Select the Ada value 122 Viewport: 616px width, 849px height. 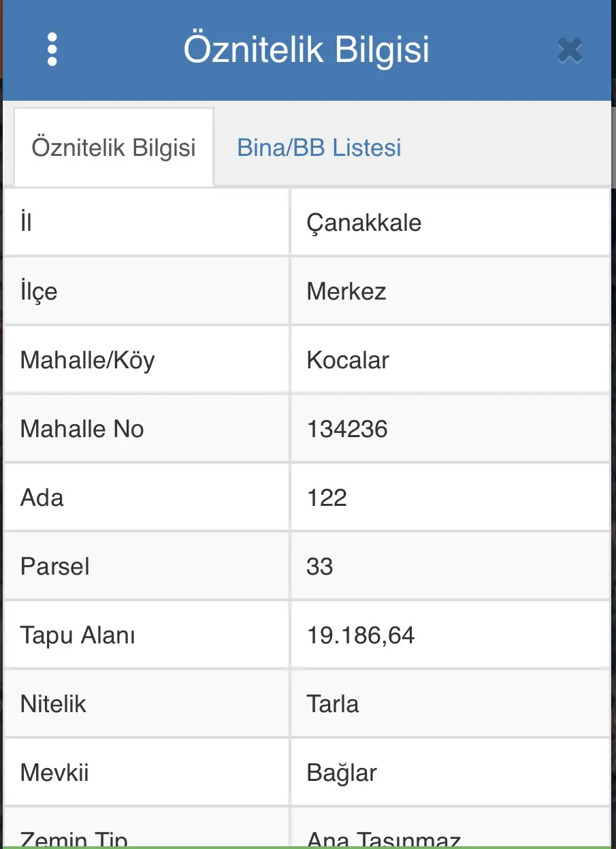[327, 498]
